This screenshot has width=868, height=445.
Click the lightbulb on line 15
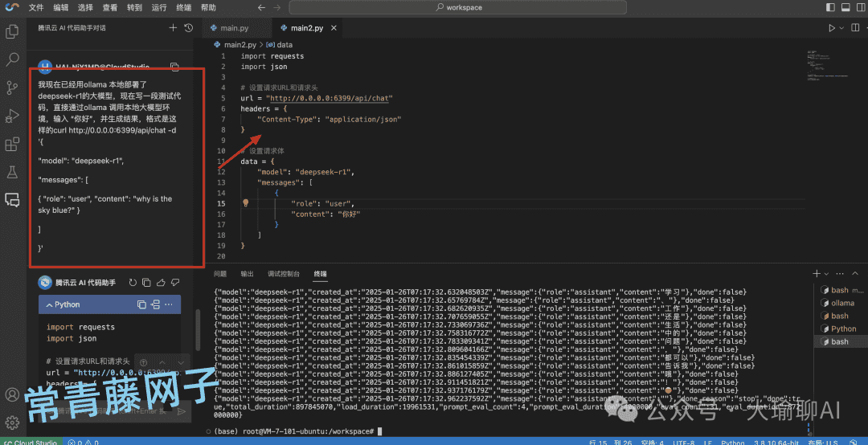click(246, 203)
